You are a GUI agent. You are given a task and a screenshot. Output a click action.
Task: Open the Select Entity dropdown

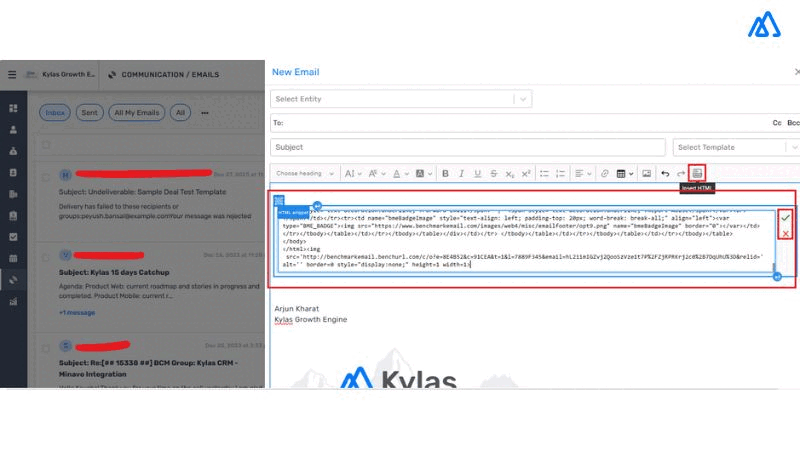[x=401, y=99]
